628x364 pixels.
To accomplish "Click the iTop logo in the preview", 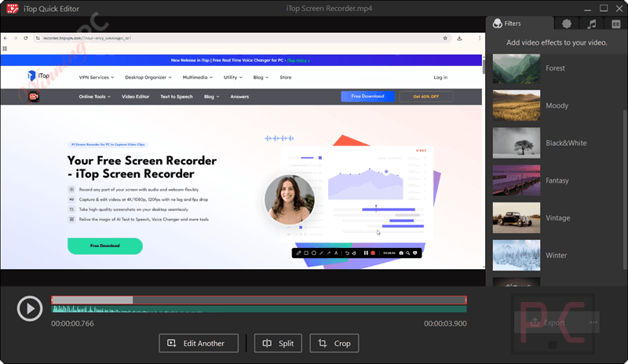I will click(x=38, y=75).
